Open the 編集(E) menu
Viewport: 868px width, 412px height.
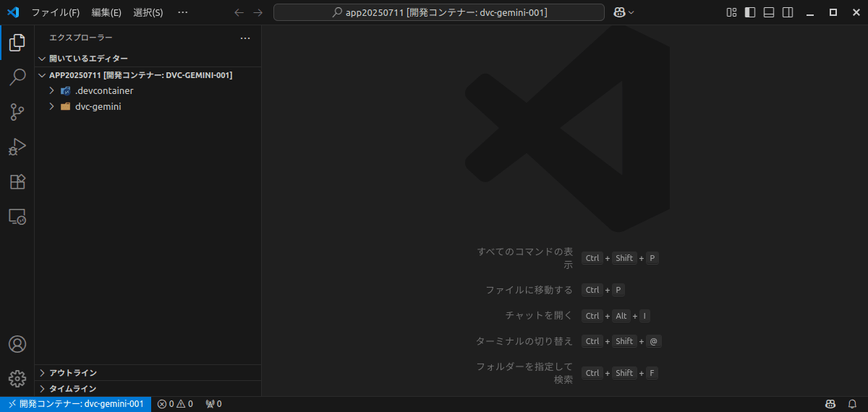click(x=106, y=12)
